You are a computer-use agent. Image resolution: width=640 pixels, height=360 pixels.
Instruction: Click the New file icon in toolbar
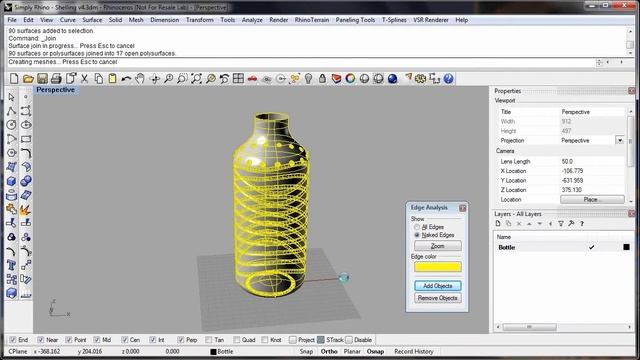click(x=14, y=78)
